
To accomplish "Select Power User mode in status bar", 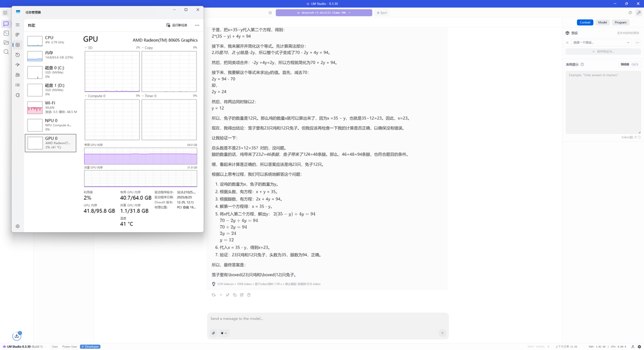I will point(70,347).
